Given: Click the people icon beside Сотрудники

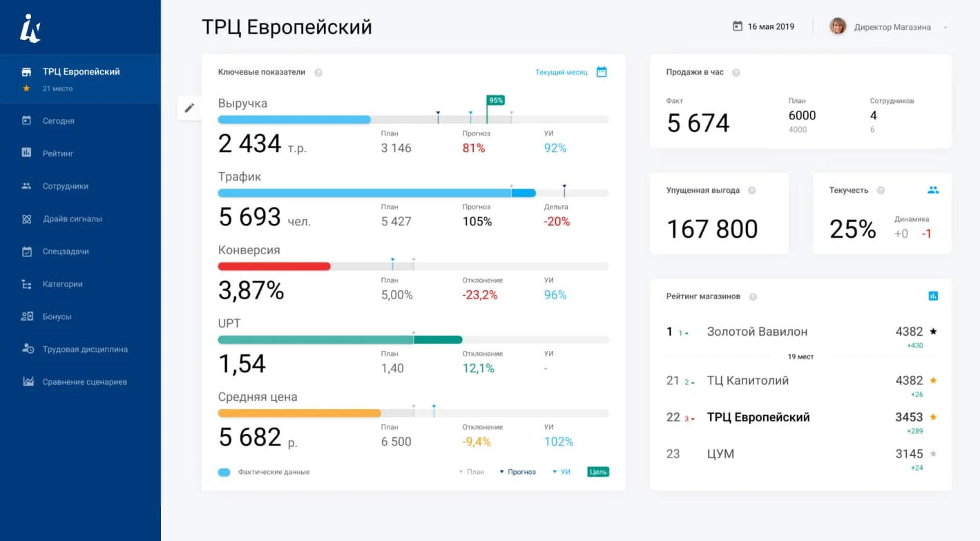Looking at the screenshot, I should click(26, 186).
